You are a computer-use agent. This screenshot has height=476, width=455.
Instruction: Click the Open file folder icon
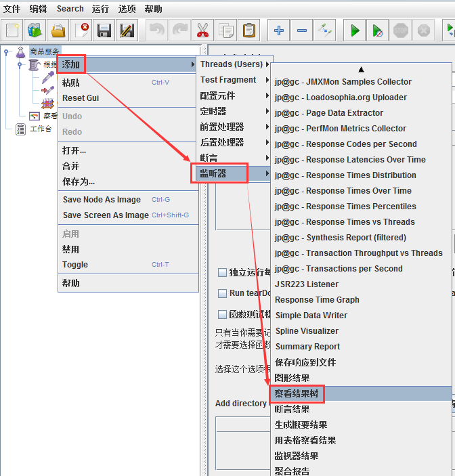tap(58, 30)
